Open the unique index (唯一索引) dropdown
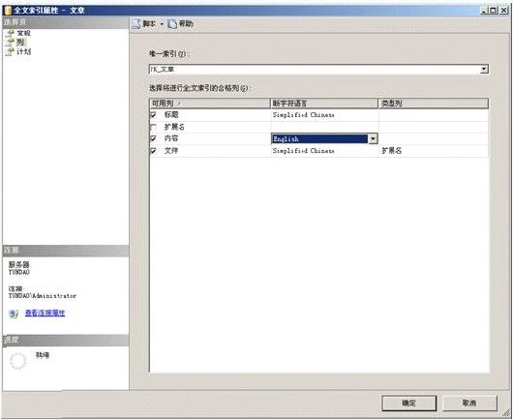 point(484,70)
